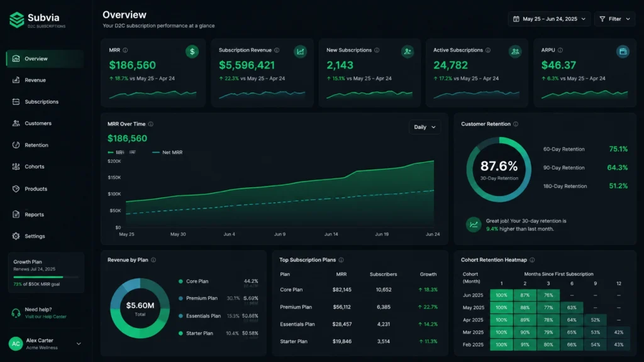This screenshot has width=644, height=362.
Task: Click the $5.60M revenue donut chart
Action: (140, 308)
